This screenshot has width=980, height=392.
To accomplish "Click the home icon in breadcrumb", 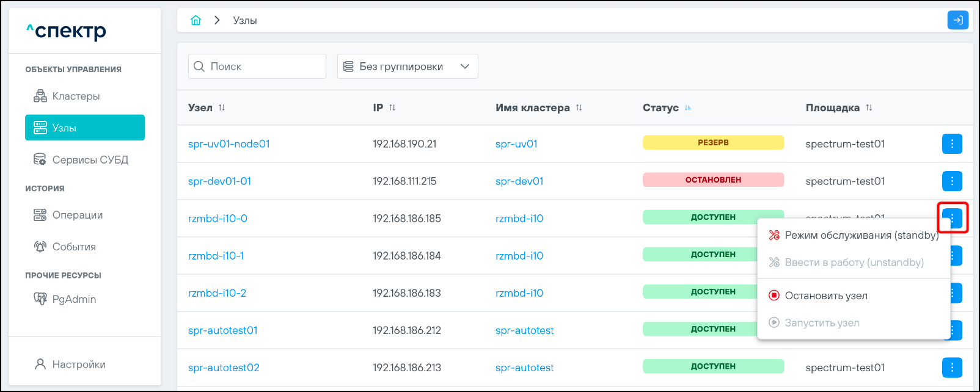I will pos(196,20).
